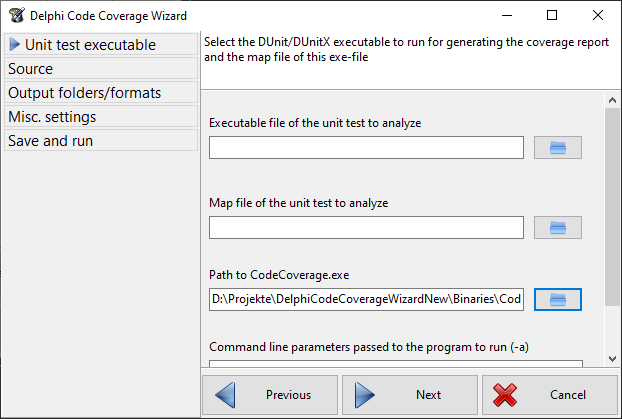
Task: Open the Unit test executable page
Action: [90, 45]
